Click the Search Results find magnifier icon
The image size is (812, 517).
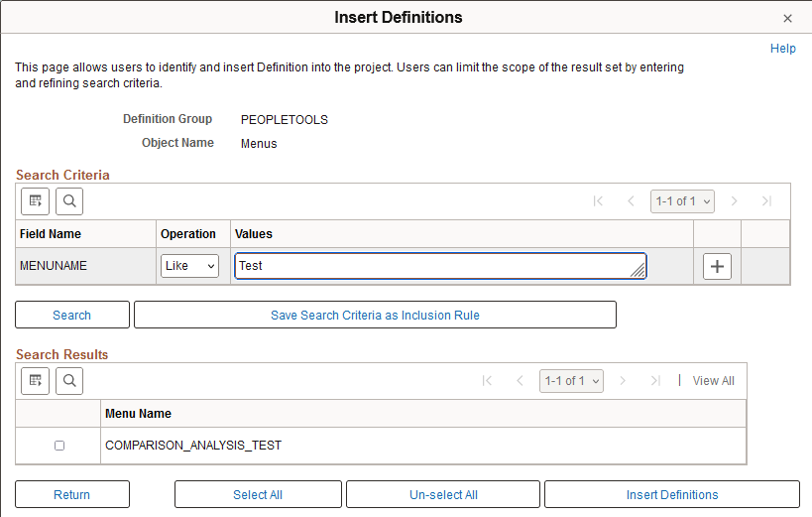point(69,381)
